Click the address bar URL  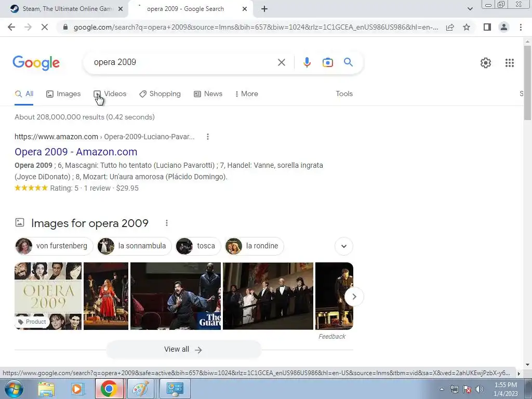[256, 27]
